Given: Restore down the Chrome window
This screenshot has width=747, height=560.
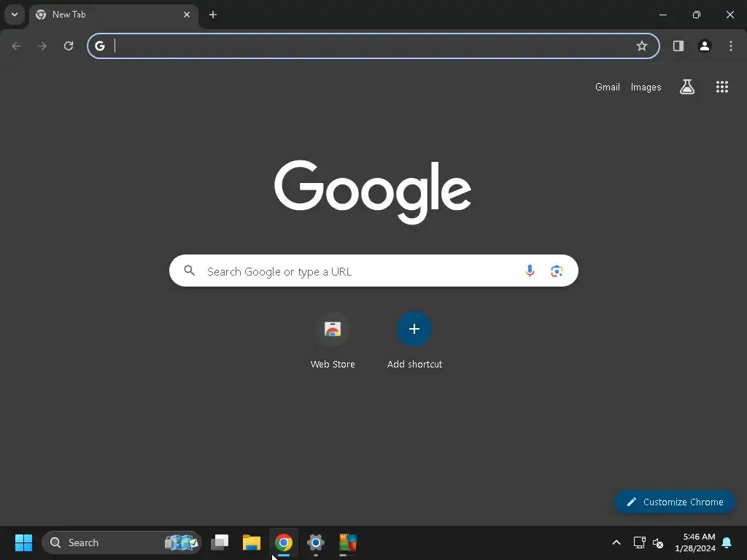Looking at the screenshot, I should [697, 15].
